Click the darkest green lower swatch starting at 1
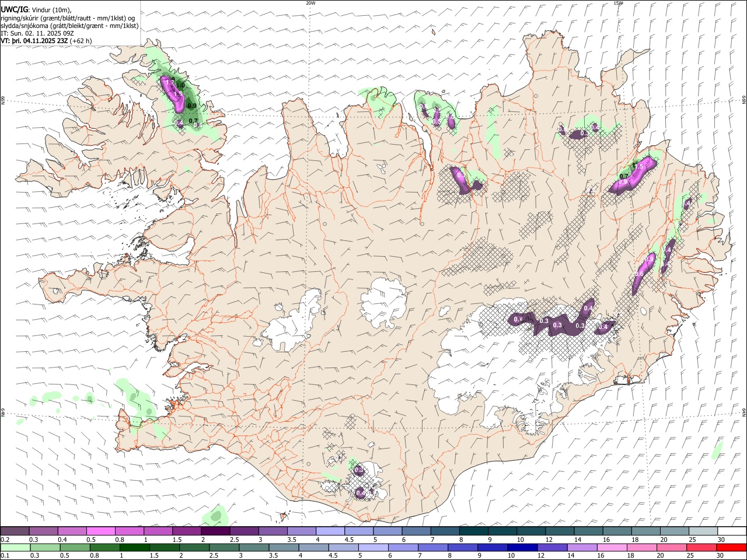The width and height of the screenshot is (747, 560). (x=135, y=547)
